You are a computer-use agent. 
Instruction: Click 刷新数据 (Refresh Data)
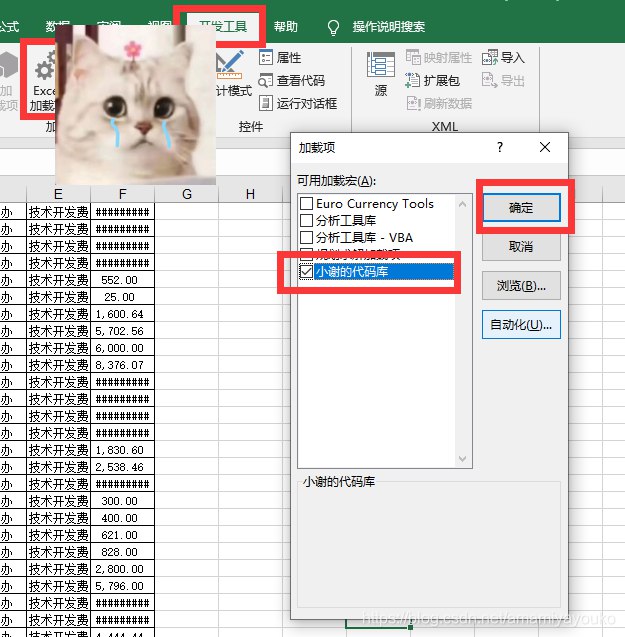click(x=439, y=104)
